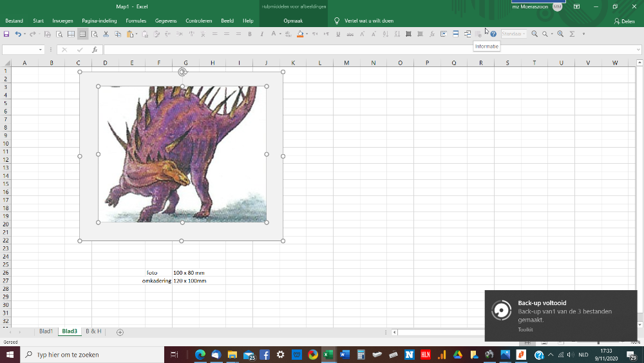Click the blue Help question mark icon
Viewport: 644px width, 363px height.
click(x=493, y=34)
